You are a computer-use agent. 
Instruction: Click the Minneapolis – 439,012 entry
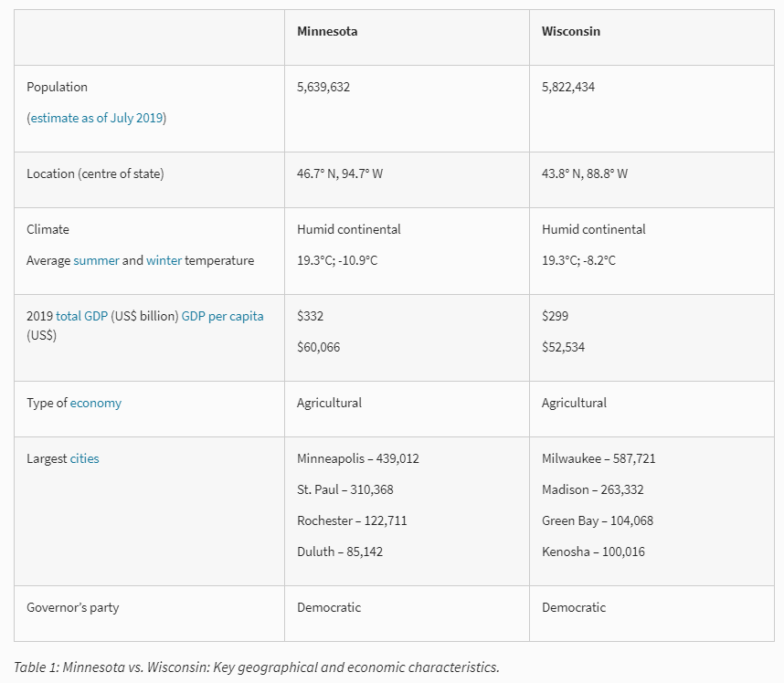[357, 458]
